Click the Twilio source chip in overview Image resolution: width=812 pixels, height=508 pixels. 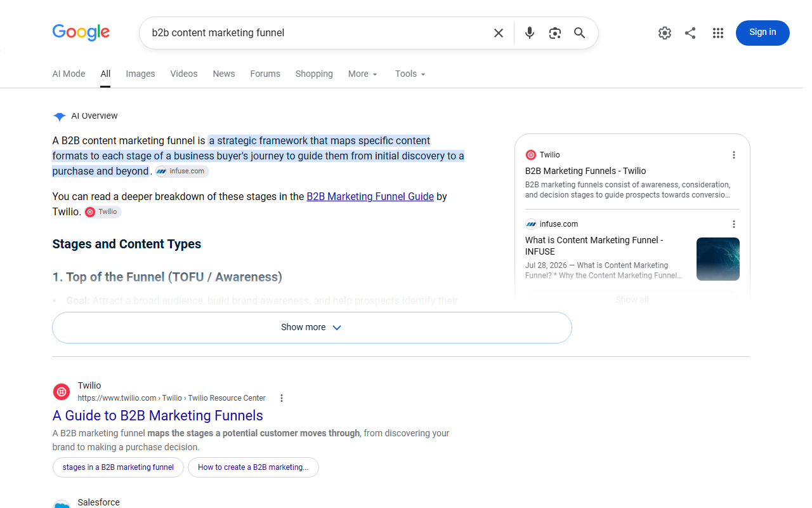click(103, 212)
